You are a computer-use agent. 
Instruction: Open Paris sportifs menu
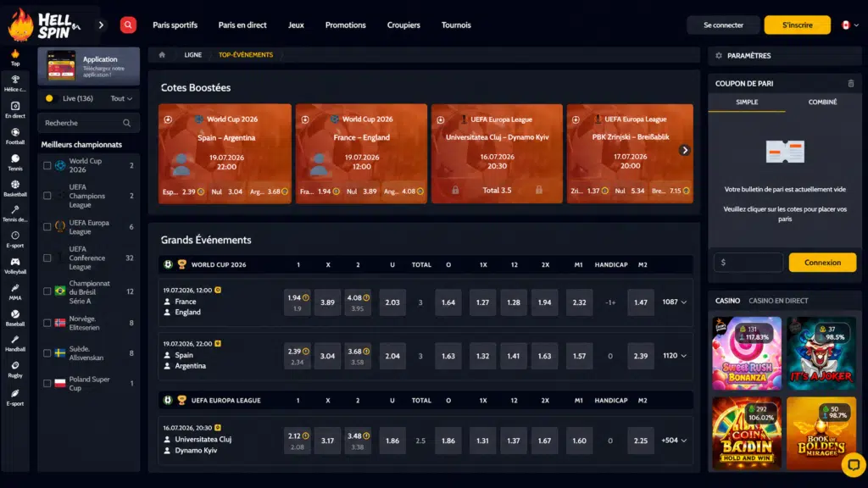[x=175, y=25]
